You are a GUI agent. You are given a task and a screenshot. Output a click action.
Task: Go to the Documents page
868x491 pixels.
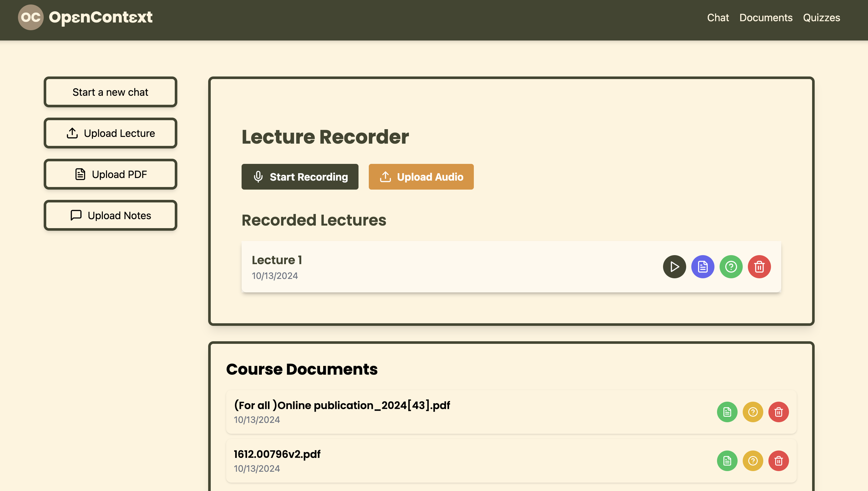766,18
